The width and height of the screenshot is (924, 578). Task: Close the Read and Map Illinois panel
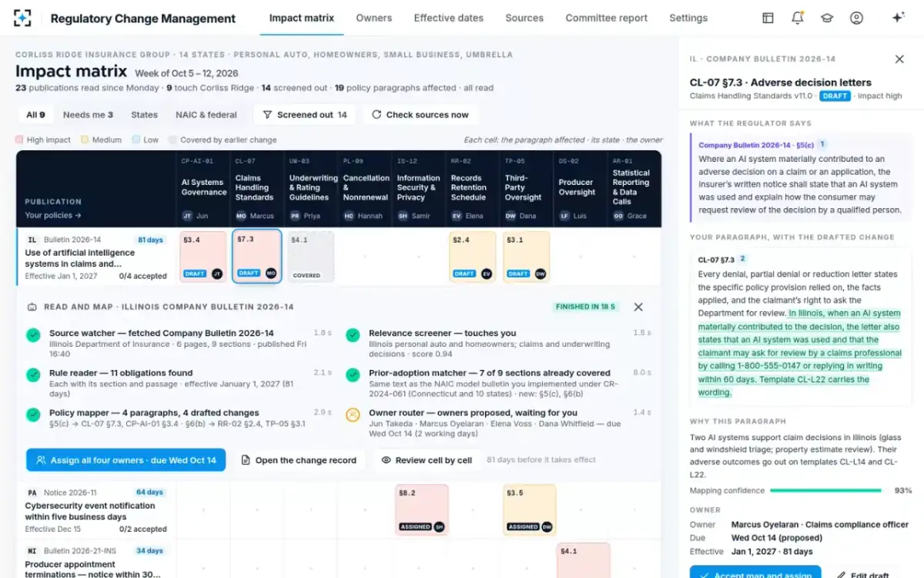point(638,307)
